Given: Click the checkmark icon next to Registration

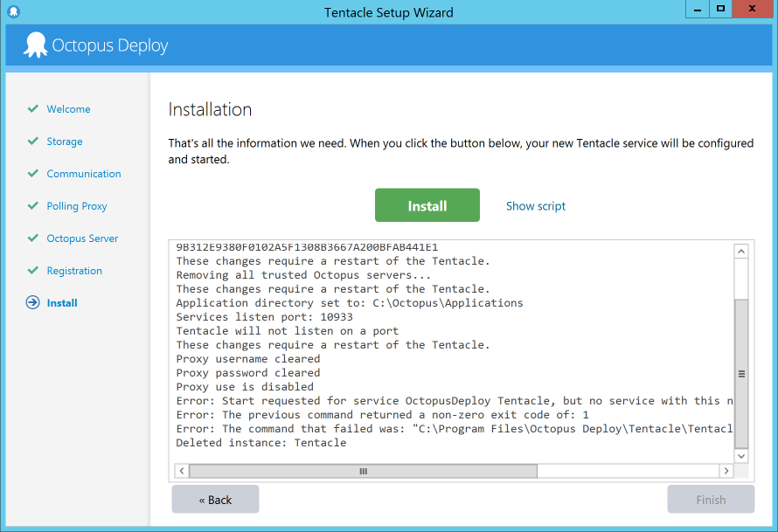Looking at the screenshot, I should (x=32, y=270).
